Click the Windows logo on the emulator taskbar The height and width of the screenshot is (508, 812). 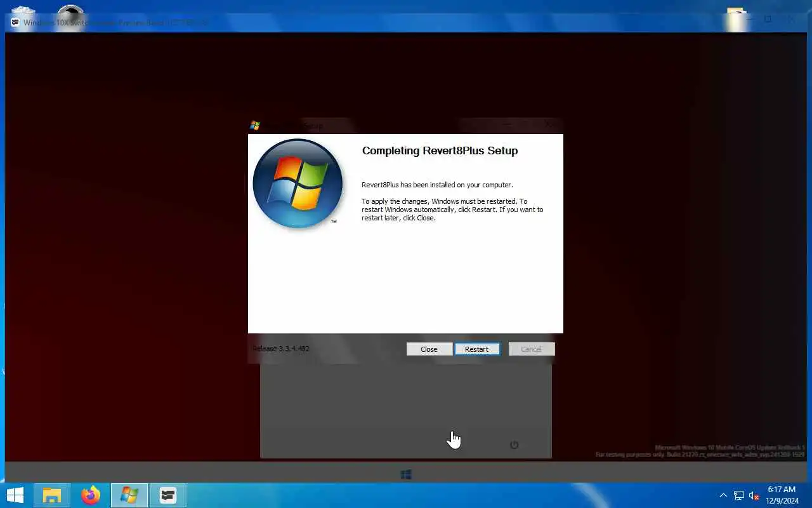click(406, 474)
